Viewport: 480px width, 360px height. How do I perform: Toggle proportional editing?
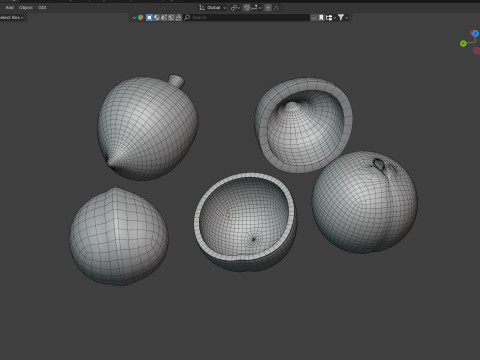pyautogui.click(x=268, y=7)
